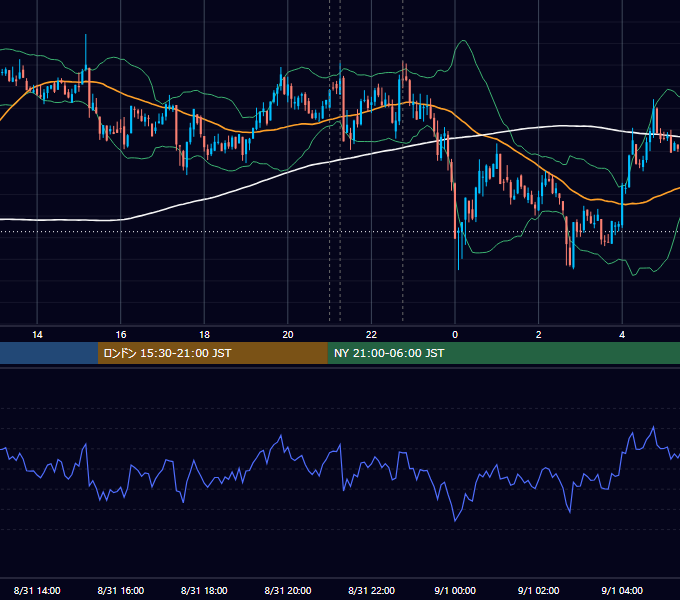Click hour label 4 on price chart axis
This screenshot has width=680, height=600.
[622, 334]
